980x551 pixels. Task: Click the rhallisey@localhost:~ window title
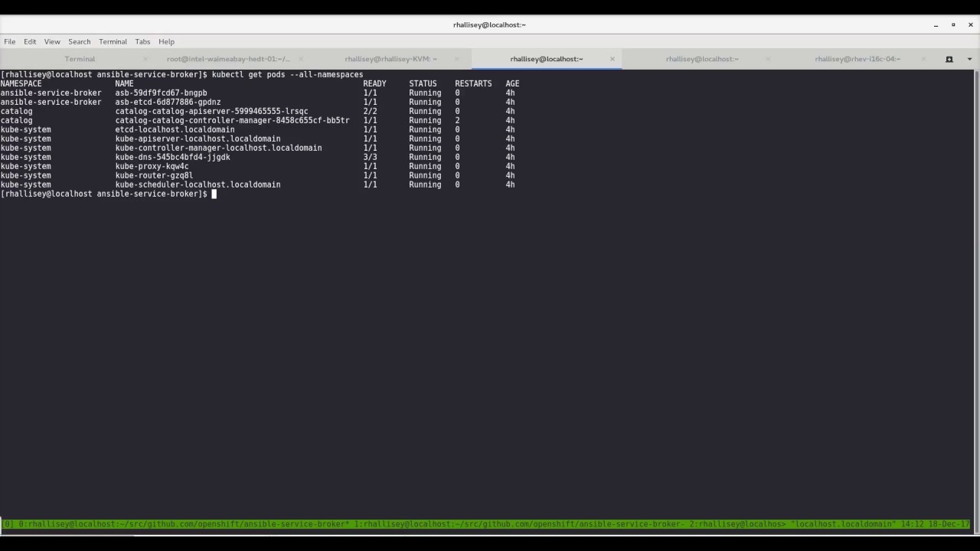point(489,24)
